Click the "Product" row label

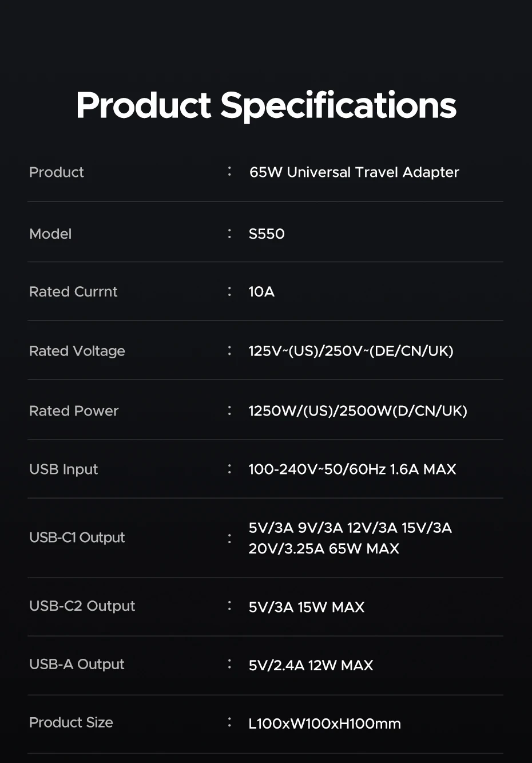click(57, 172)
